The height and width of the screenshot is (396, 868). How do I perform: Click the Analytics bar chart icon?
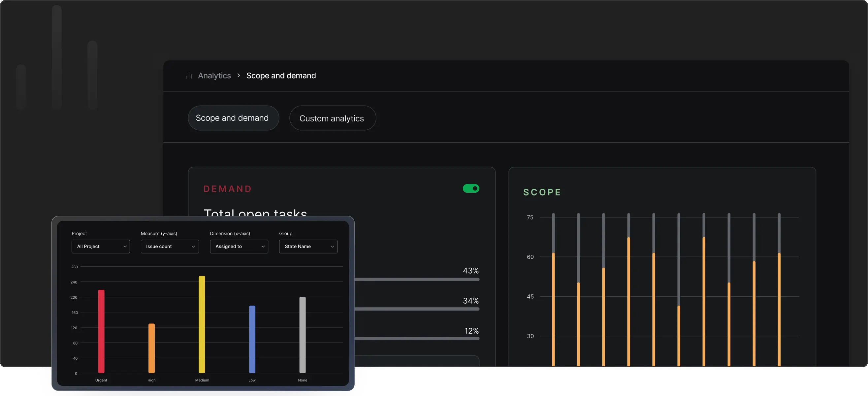[x=189, y=76]
